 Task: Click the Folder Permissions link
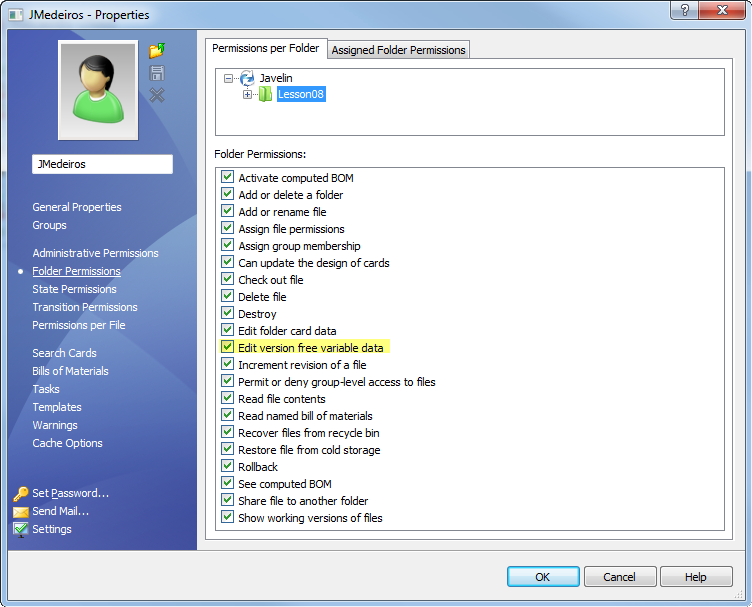coord(76,271)
